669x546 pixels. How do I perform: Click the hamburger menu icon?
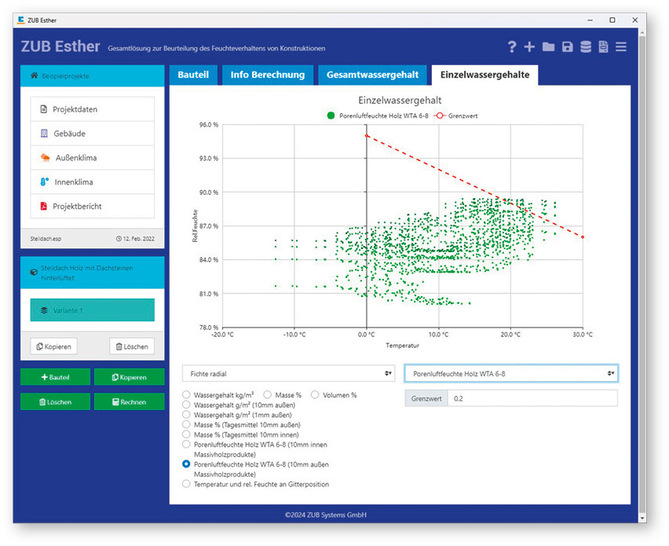[621, 47]
